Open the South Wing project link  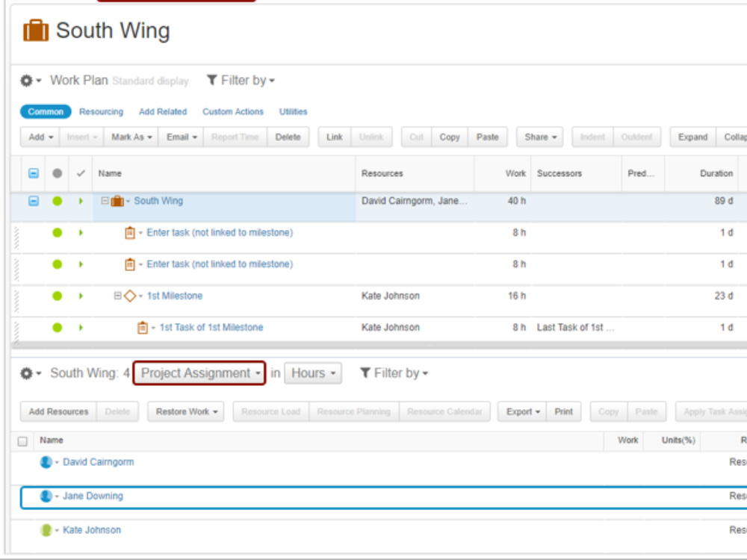pos(158,201)
